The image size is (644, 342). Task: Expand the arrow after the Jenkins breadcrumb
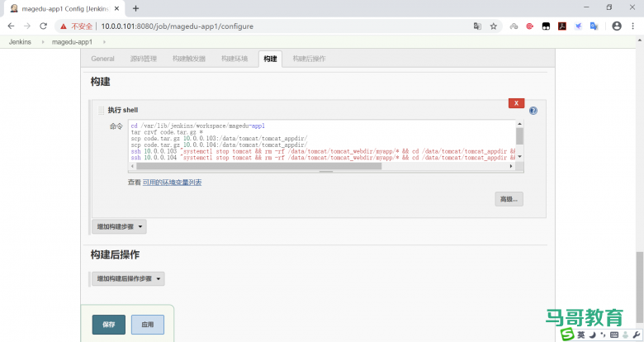pos(43,42)
